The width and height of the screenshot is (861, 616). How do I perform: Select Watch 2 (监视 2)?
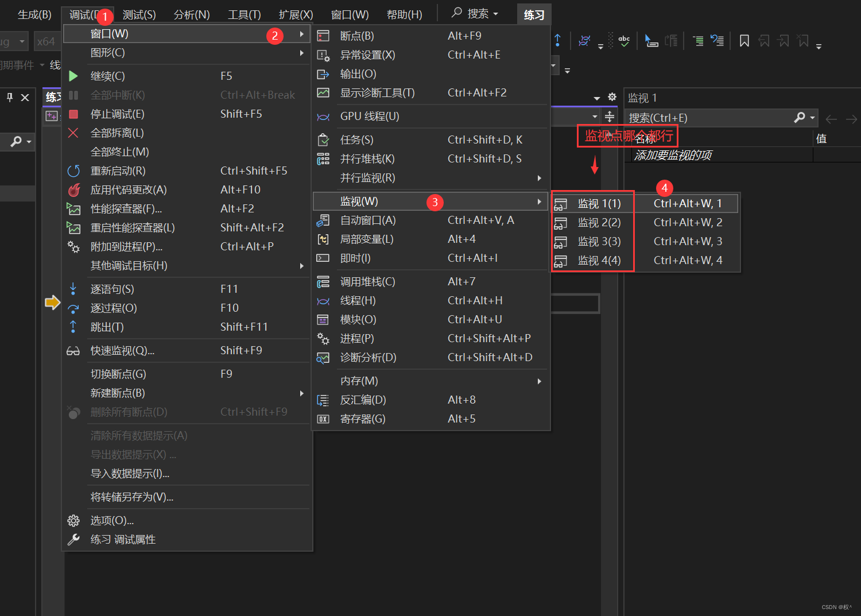coord(646,222)
